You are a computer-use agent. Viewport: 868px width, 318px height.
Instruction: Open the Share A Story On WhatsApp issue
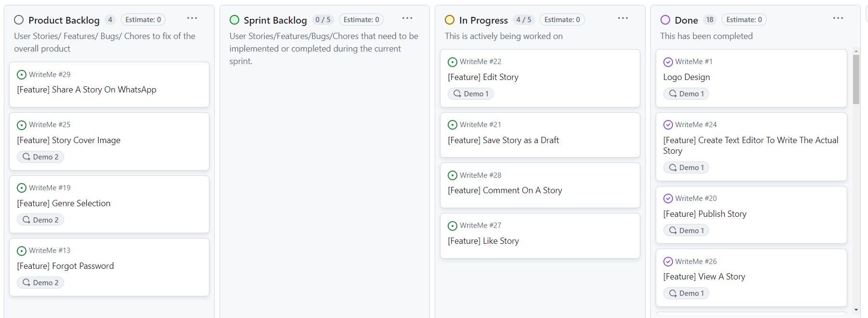tap(87, 90)
